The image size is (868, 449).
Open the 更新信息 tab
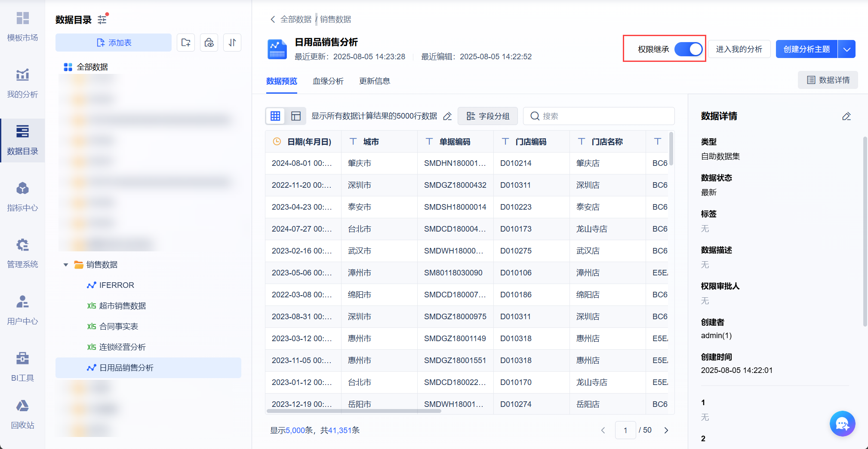[374, 81]
